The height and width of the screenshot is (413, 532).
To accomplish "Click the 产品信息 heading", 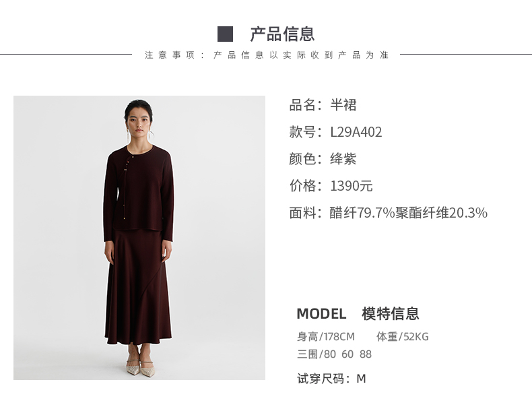I will [x=282, y=34].
